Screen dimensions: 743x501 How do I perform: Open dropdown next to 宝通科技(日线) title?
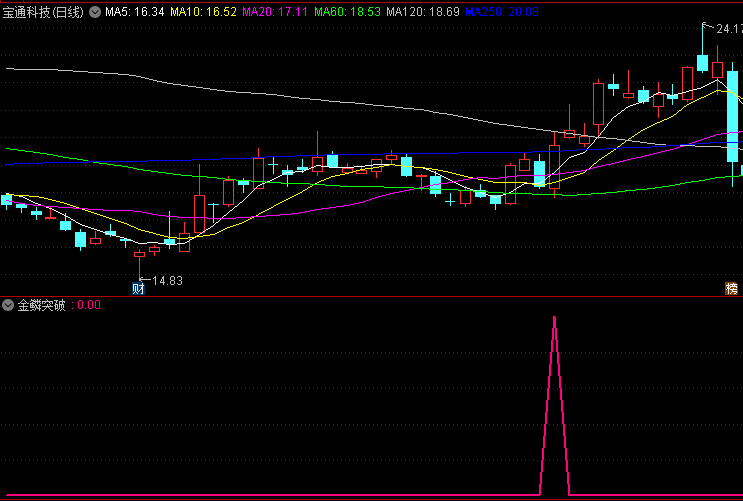point(95,12)
